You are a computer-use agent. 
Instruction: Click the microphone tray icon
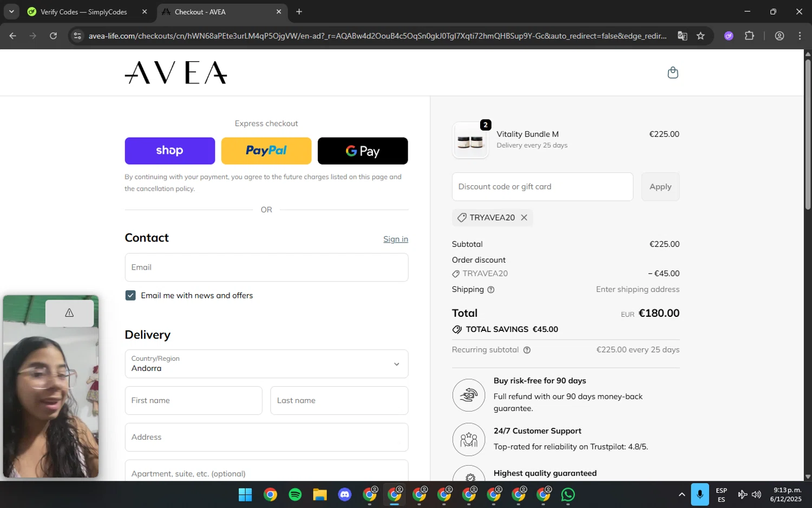[700, 494]
